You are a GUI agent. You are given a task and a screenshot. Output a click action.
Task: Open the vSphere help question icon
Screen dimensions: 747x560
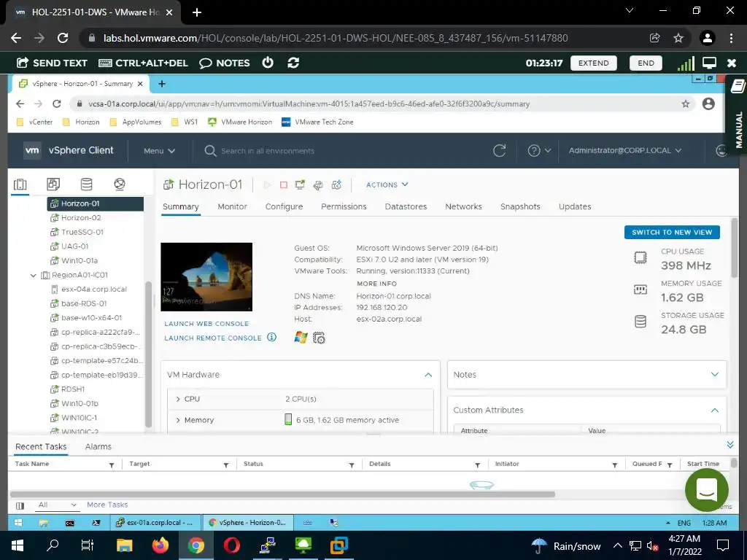click(534, 150)
